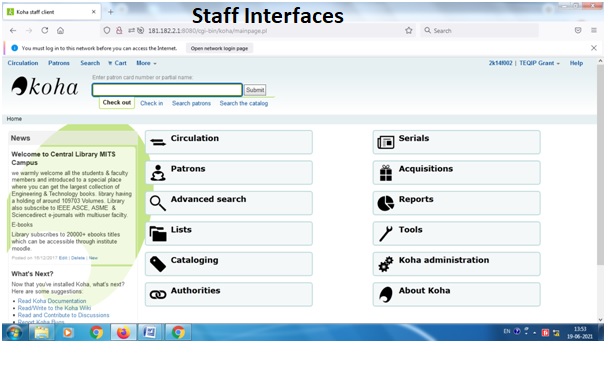Viewport: 615px width, 375px height.
Task: Click the Reports pie chart icon
Action: tap(386, 203)
